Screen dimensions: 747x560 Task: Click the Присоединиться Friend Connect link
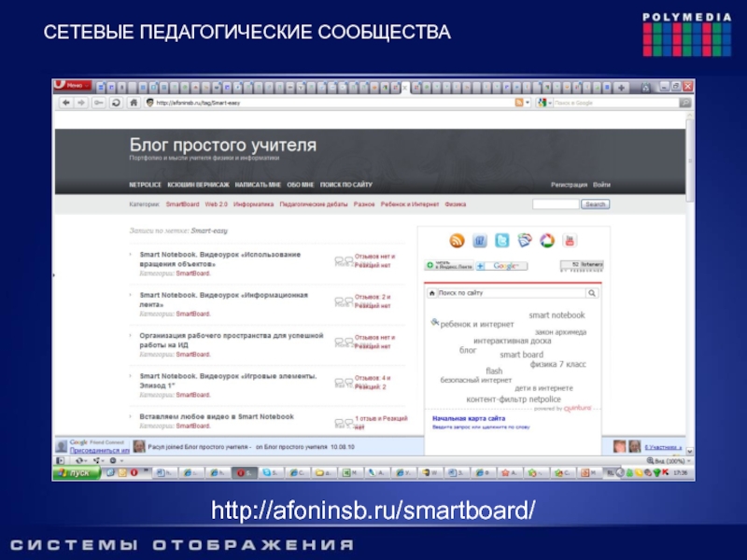[100, 451]
